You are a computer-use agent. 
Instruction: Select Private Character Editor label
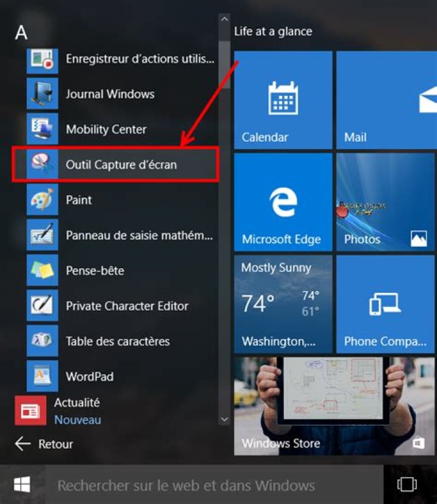point(127,306)
